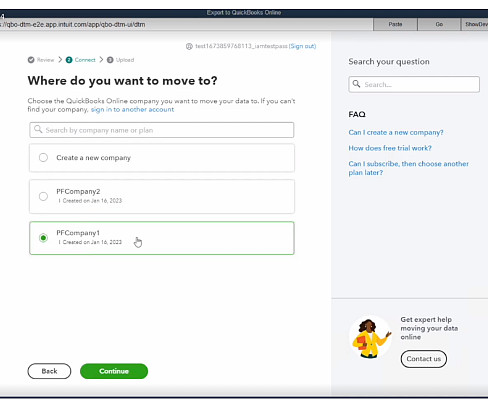Image resolution: width=488 pixels, height=407 pixels.
Task: Click PFCompany2 'Created on Jan 16, 2023' text
Action: pyautogui.click(x=92, y=201)
